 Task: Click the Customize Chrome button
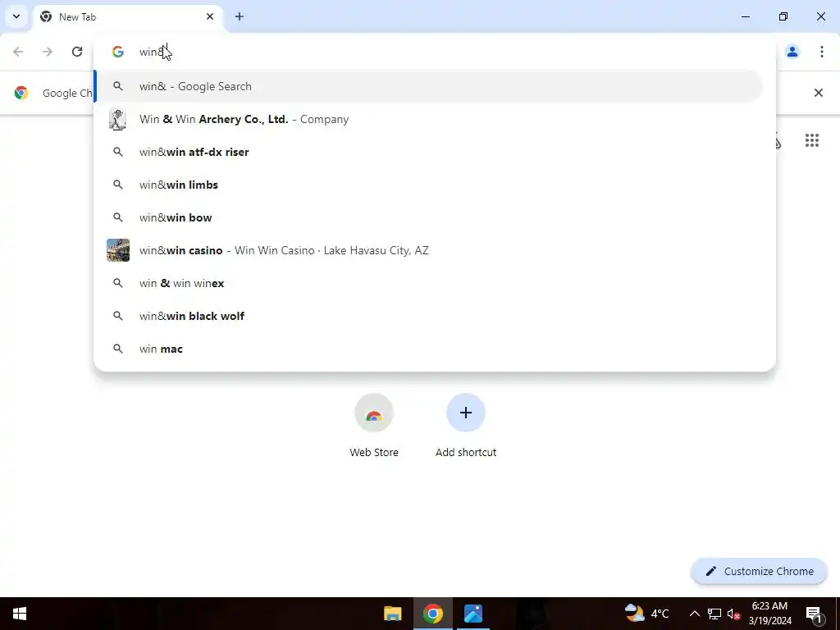tap(759, 571)
